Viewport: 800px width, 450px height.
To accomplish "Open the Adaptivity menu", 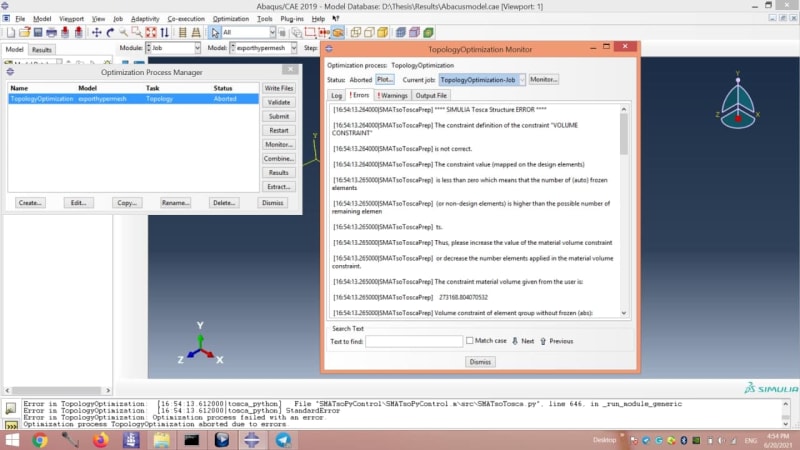I will click(145, 19).
